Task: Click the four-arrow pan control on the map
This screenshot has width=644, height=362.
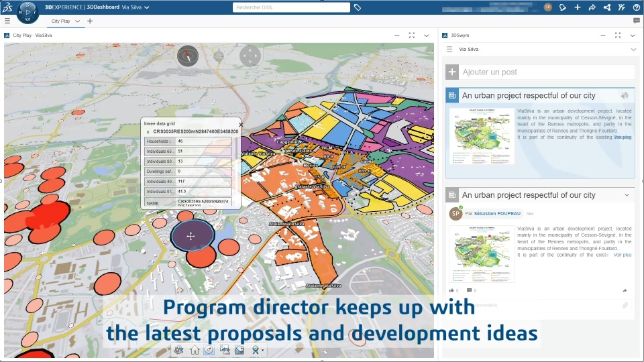Action: [x=250, y=56]
